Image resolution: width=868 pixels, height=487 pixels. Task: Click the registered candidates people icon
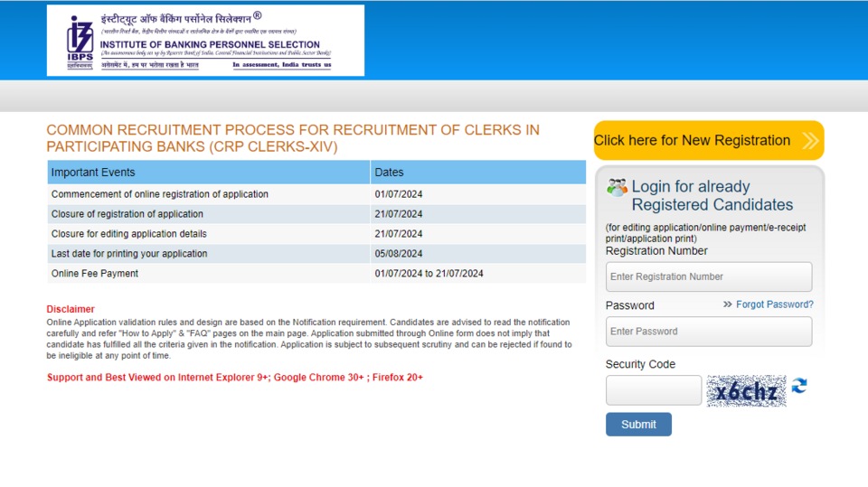617,188
